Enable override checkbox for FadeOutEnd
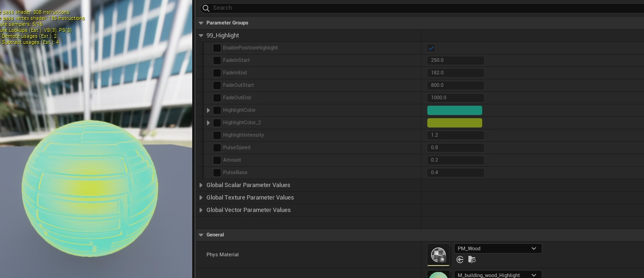This screenshot has width=644, height=278. pos(217,98)
